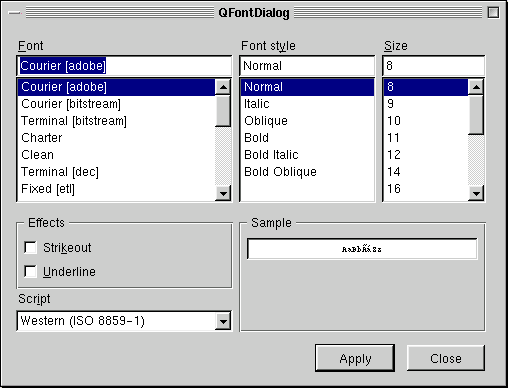Enable the Strikeout checkbox

click(x=30, y=248)
